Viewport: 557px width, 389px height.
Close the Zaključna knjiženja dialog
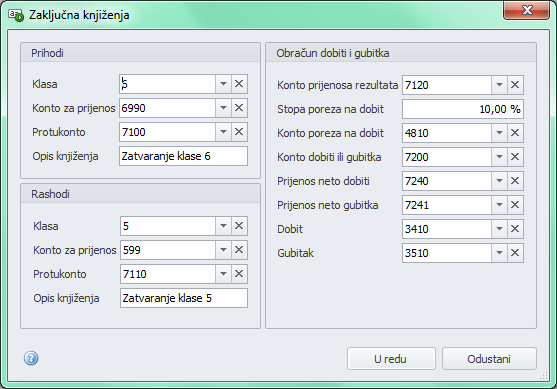526,10
